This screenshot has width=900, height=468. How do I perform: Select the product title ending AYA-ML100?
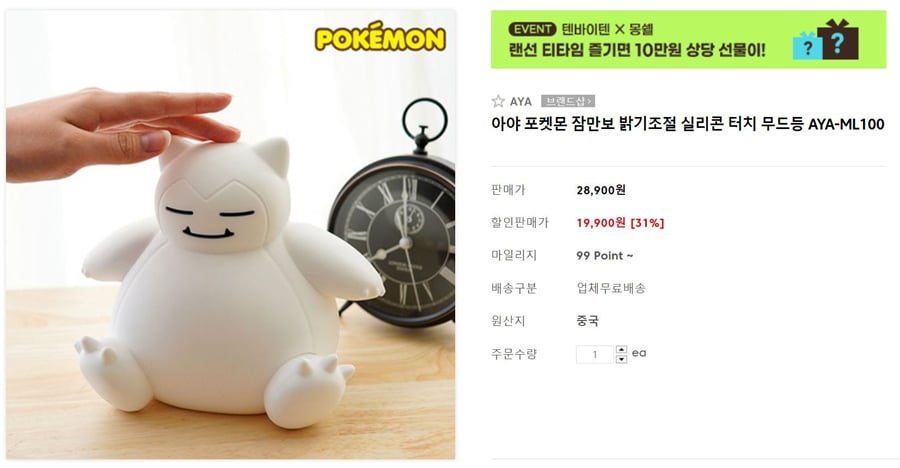point(688,124)
